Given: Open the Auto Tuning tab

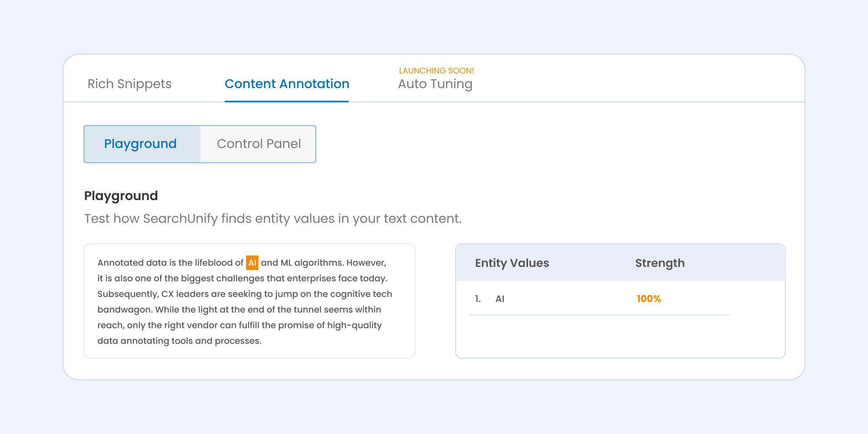Looking at the screenshot, I should 435,84.
